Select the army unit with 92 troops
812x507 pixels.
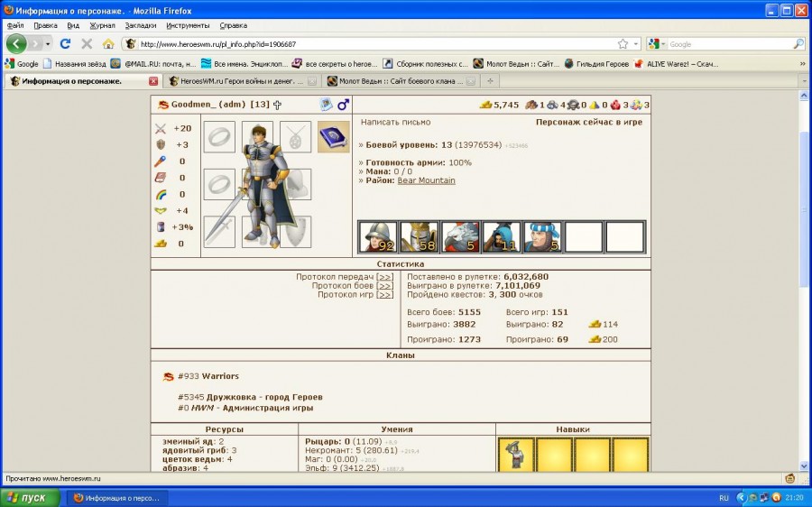click(377, 237)
